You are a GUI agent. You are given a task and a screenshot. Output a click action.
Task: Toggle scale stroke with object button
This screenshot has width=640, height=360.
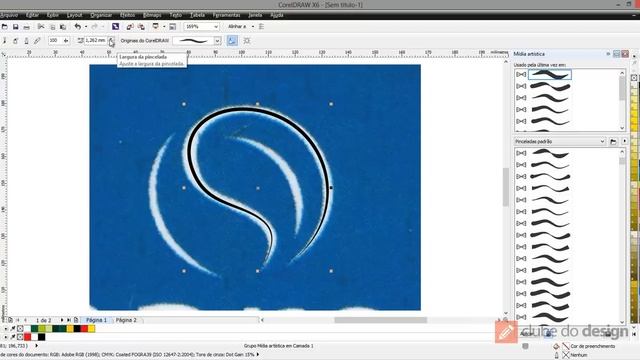pyautogui.click(x=232, y=40)
